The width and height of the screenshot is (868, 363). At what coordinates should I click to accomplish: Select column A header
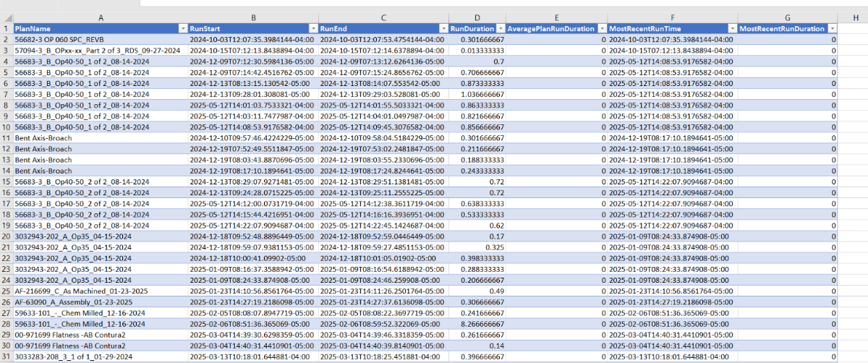point(100,17)
